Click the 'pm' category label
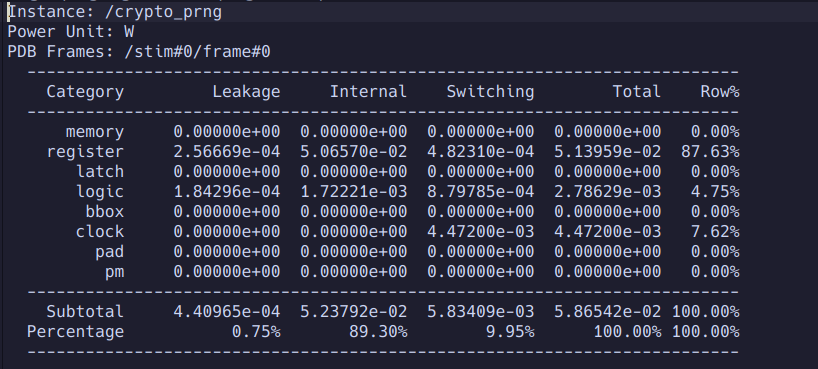This screenshot has width=818, height=369. (x=115, y=272)
